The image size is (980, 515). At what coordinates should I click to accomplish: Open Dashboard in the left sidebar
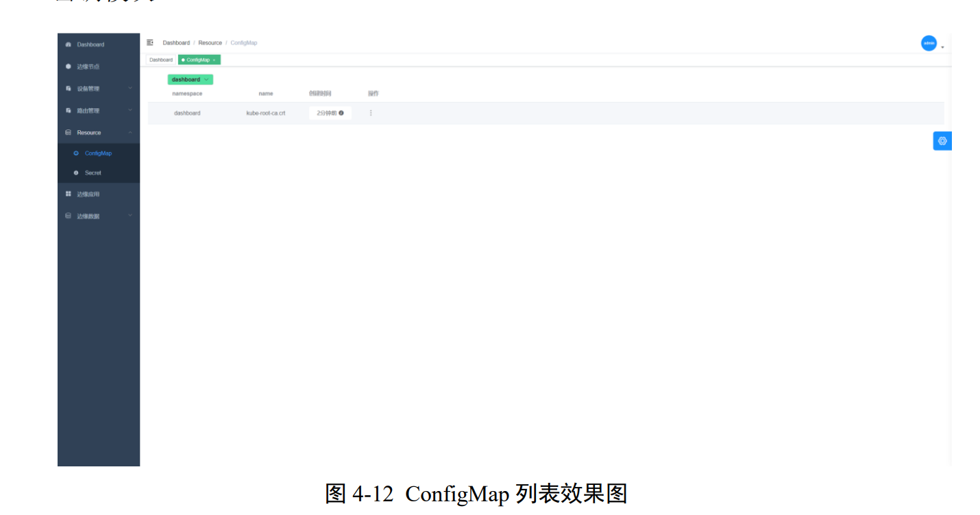tap(99, 45)
